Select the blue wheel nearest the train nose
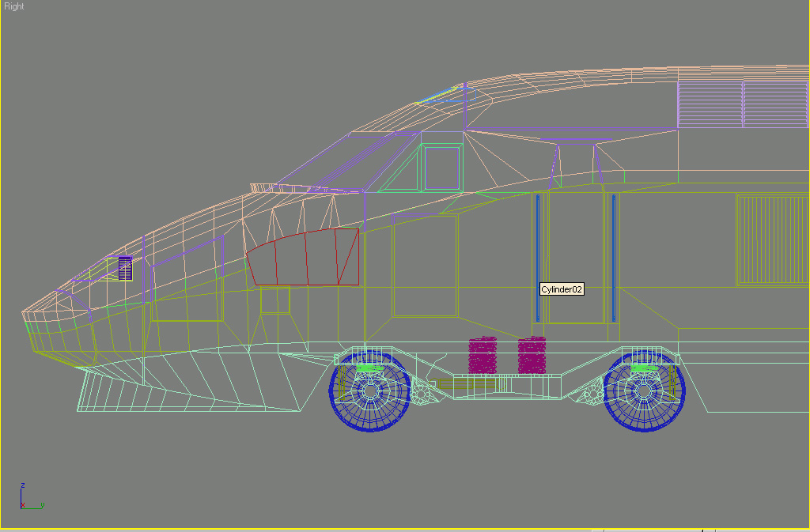810x532 pixels. pyautogui.click(x=370, y=391)
